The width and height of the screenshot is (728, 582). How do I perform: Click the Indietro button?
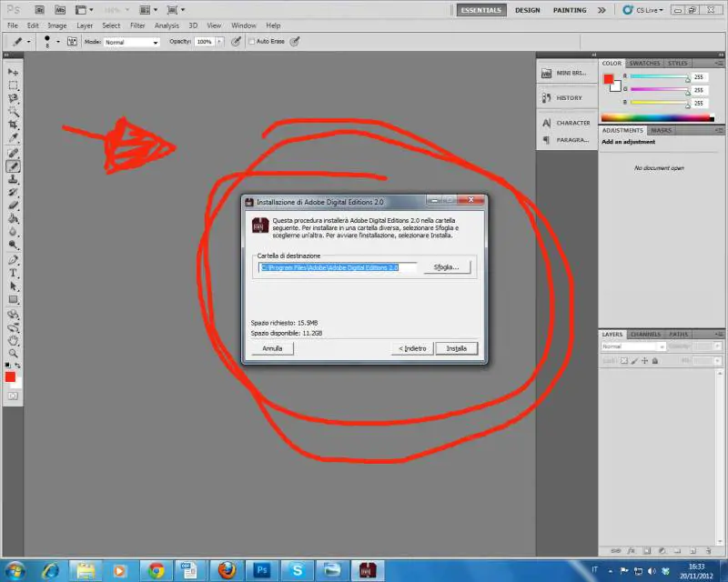(412, 348)
